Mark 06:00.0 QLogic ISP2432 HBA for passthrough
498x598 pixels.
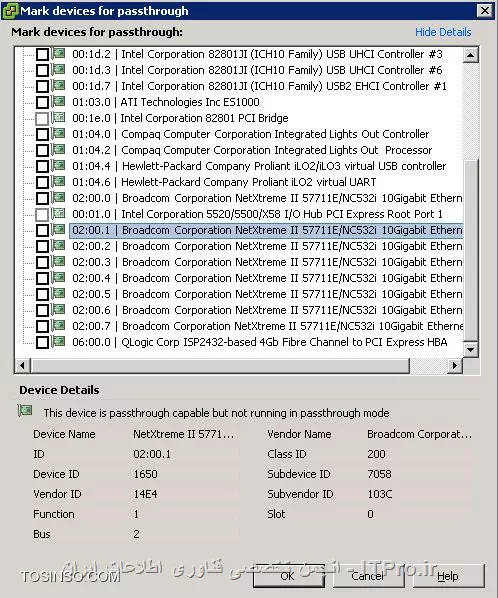(42, 343)
